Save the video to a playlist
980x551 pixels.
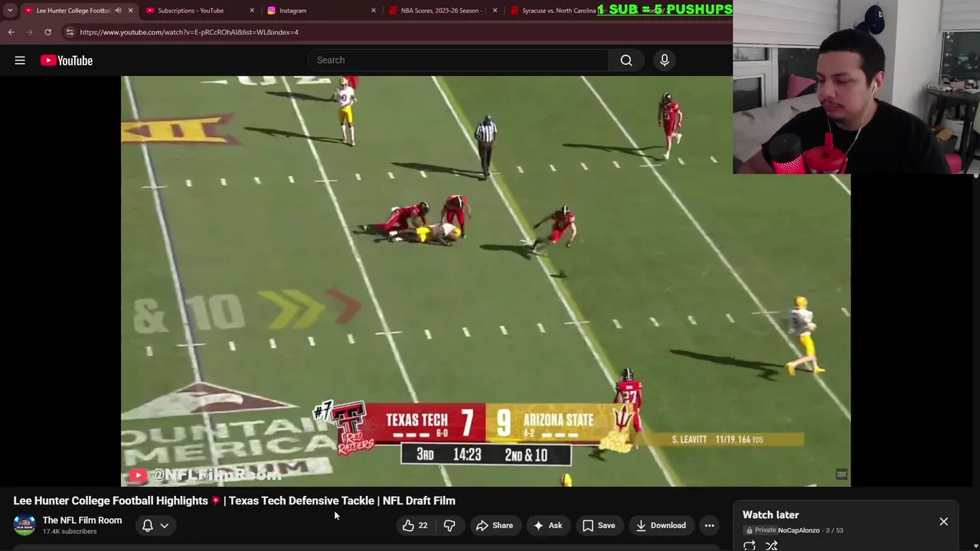click(599, 526)
